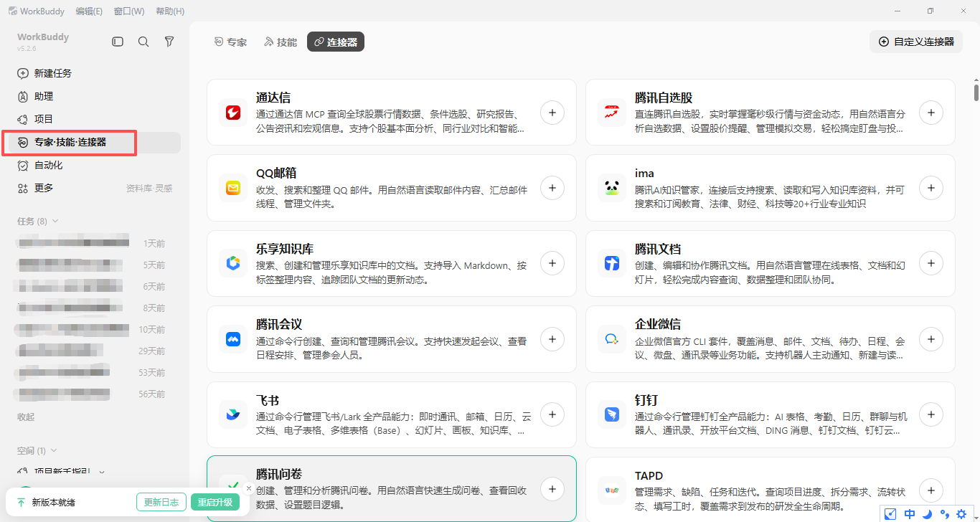Collapse the 任务 (8) list
This screenshot has width=980, height=522.
coord(38,221)
